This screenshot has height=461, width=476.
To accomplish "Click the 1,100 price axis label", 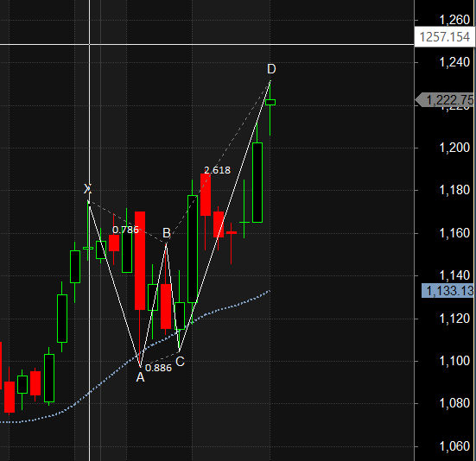I will (454, 361).
